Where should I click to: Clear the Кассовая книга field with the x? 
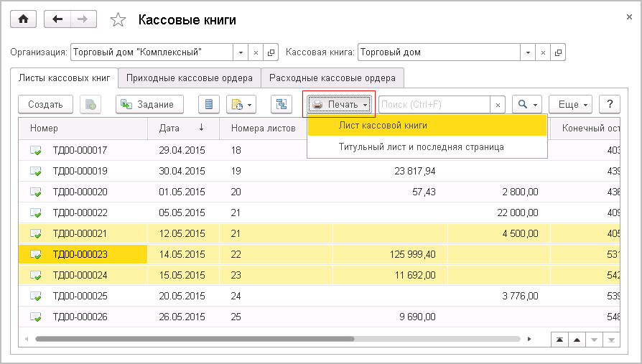tap(544, 52)
